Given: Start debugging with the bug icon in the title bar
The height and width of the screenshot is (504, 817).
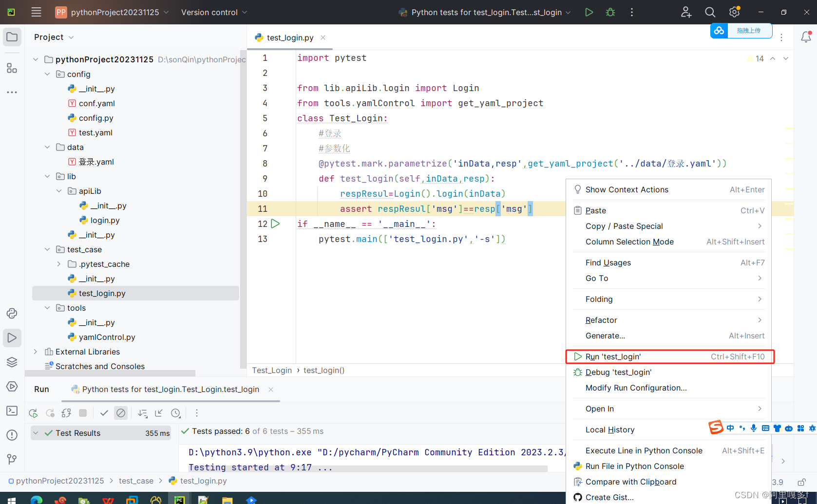Looking at the screenshot, I should click(610, 12).
